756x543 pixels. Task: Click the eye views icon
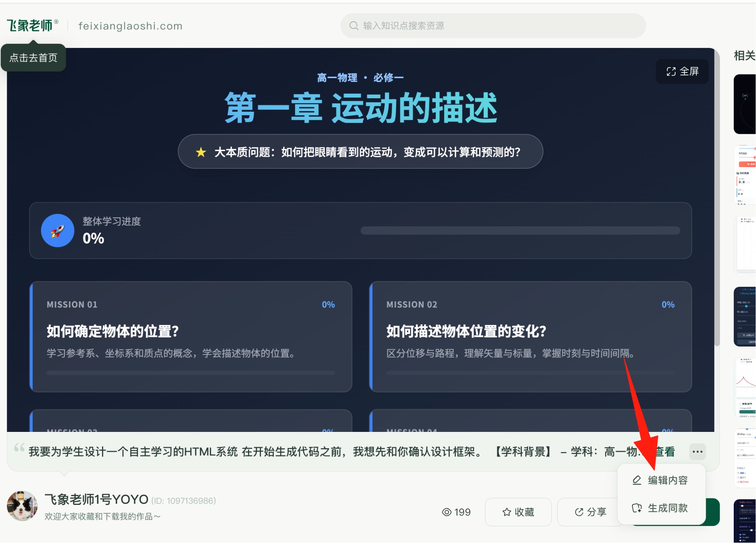coord(447,512)
